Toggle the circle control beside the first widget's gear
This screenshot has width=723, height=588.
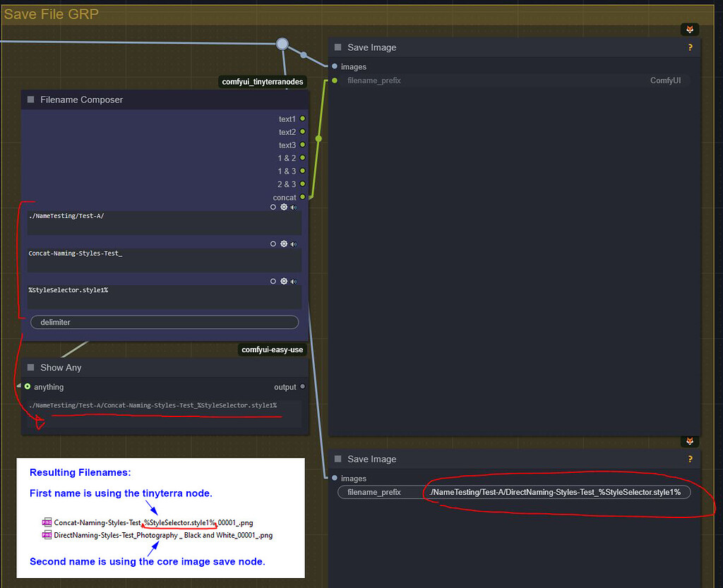coord(273,207)
